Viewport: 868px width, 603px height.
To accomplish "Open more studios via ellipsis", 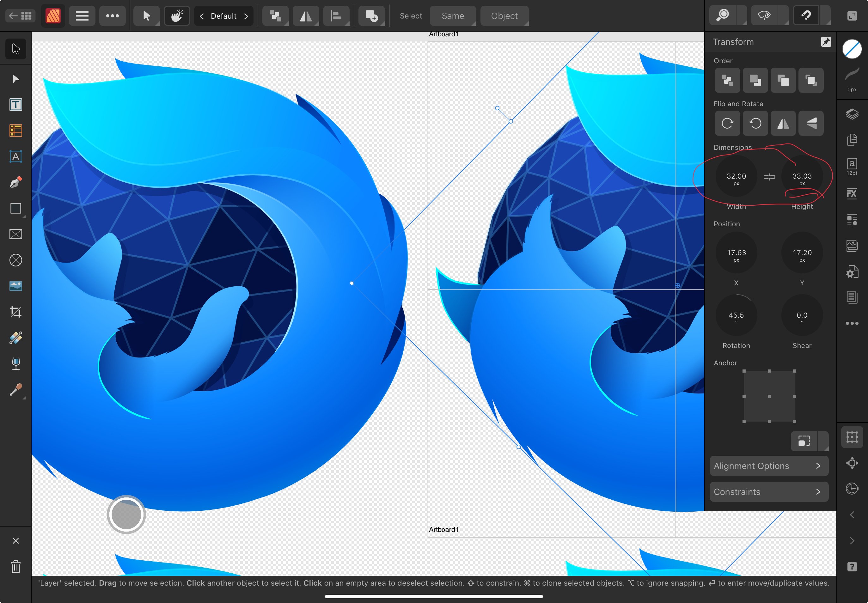I will click(x=852, y=323).
